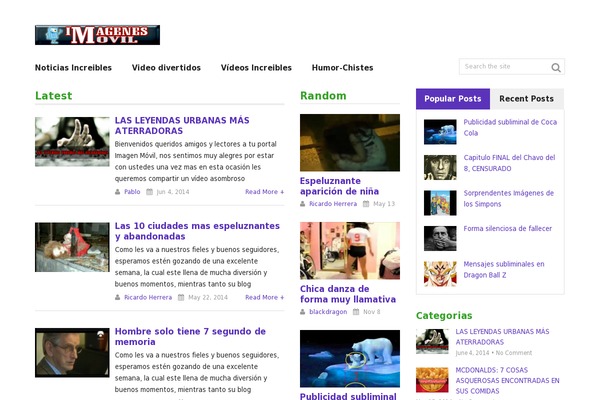600x400 pixels.
Task: Click author Ricardo Herrera under ciudades post
Action: [x=148, y=297]
